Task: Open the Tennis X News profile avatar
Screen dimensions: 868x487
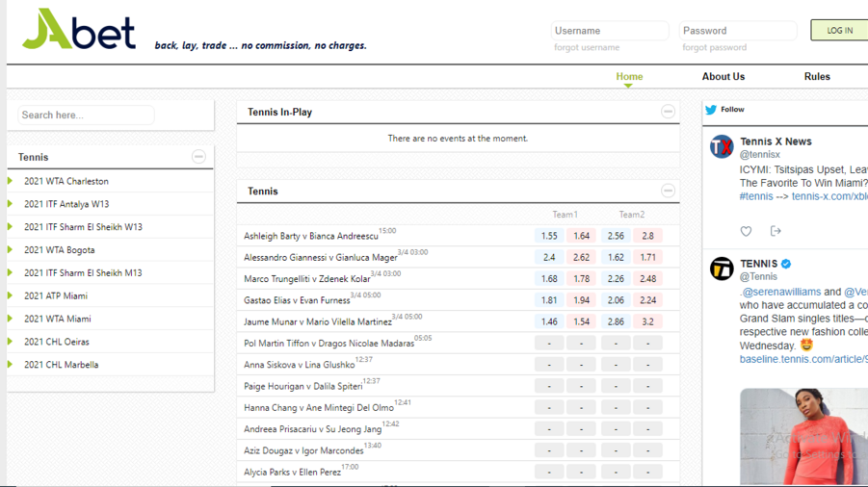Action: (x=722, y=147)
